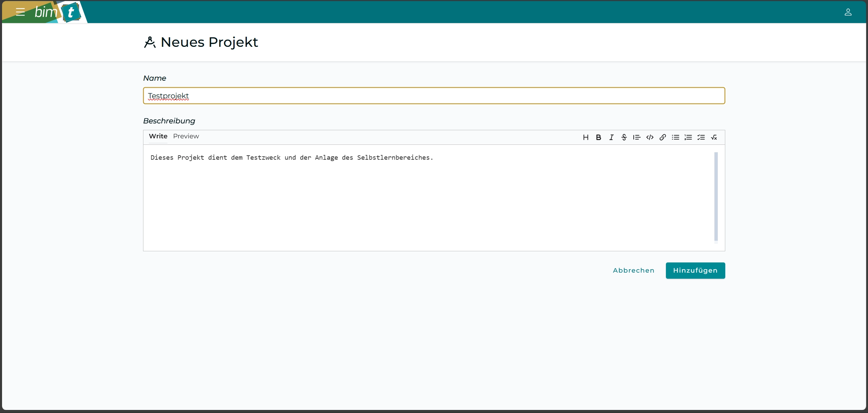This screenshot has height=413, width=868.
Task: Insert a blockquote
Action: click(x=637, y=137)
